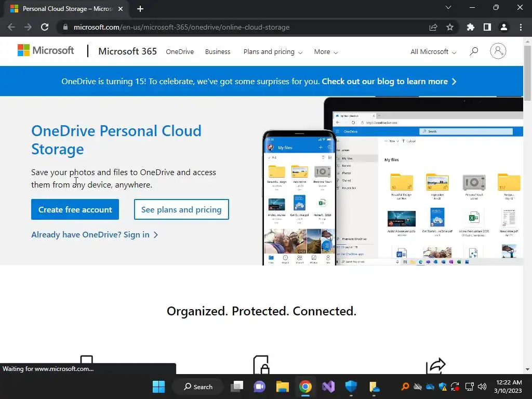Open the Microsoft 365 nav link
The height and width of the screenshot is (399, 532).
click(x=128, y=51)
